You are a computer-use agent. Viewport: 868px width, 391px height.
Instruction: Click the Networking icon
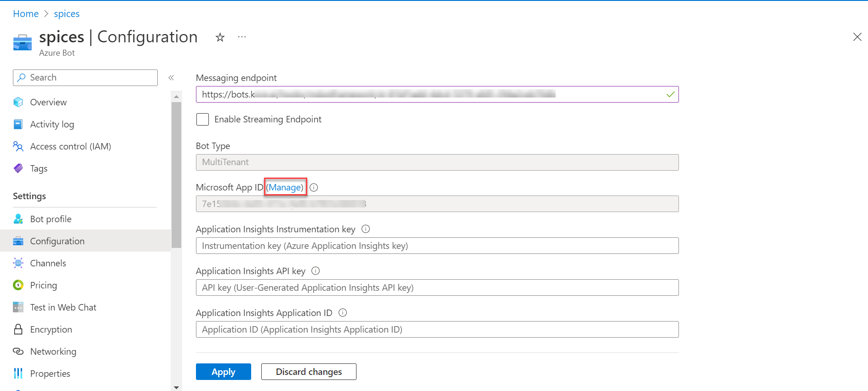(x=18, y=351)
